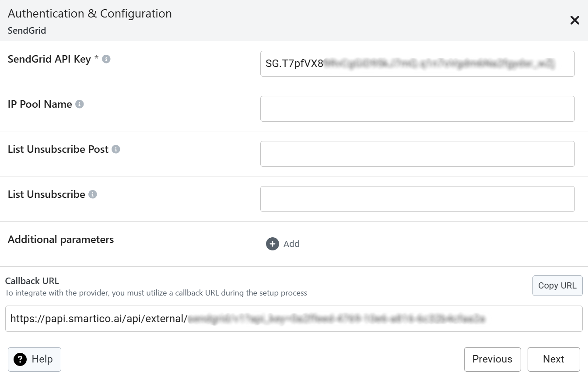Image resolution: width=588 pixels, height=380 pixels.
Task: Proceed with the Next button
Action: tap(553, 359)
